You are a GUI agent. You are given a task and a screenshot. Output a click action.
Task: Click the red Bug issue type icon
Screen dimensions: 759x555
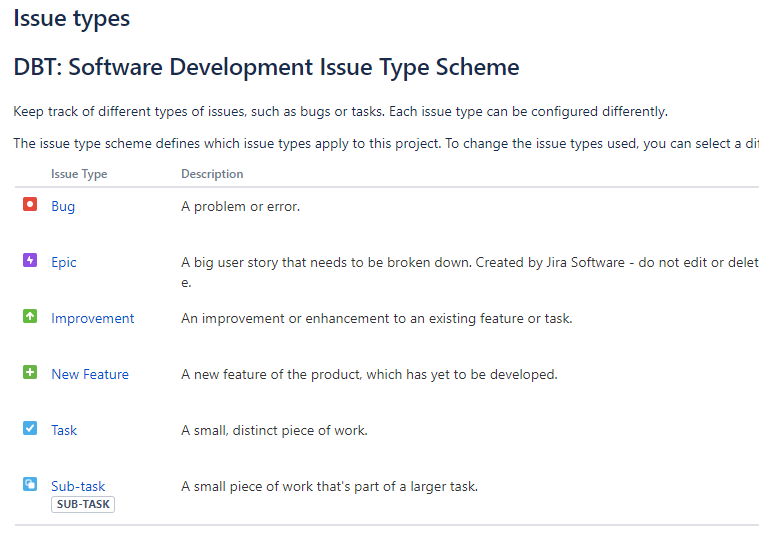click(30, 204)
